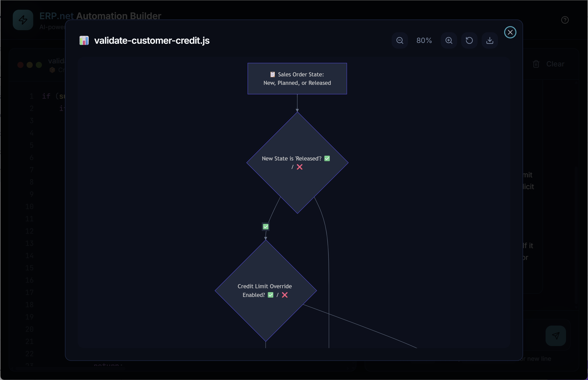Screen dimensions: 588x380
Task: Click line number 10 in code editor
Action: tap(29, 206)
